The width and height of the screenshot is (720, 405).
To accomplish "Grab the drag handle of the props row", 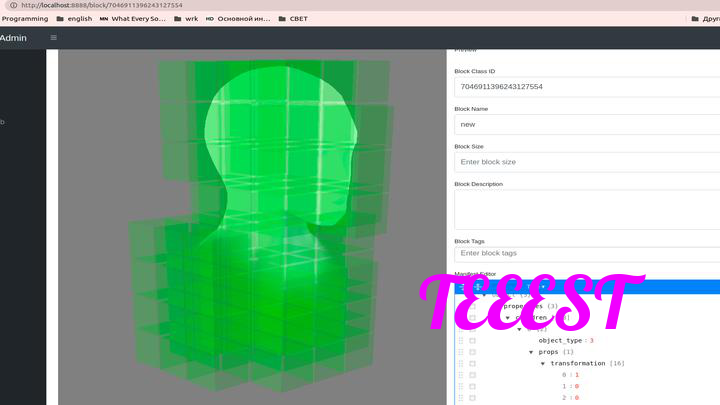I will (461, 352).
